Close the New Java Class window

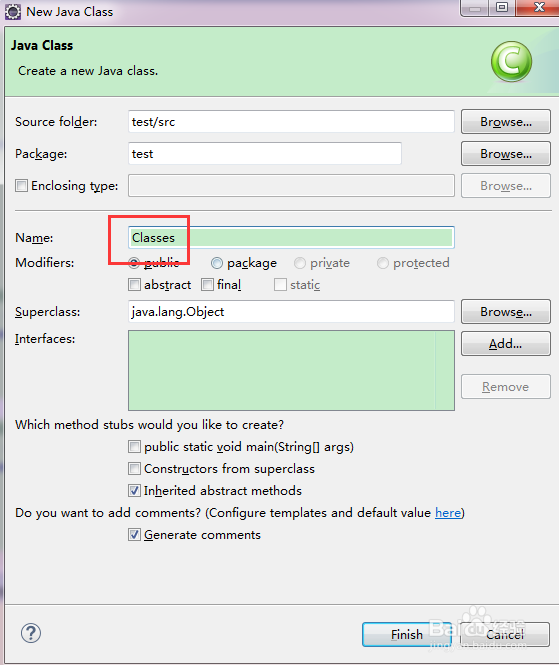(x=539, y=8)
